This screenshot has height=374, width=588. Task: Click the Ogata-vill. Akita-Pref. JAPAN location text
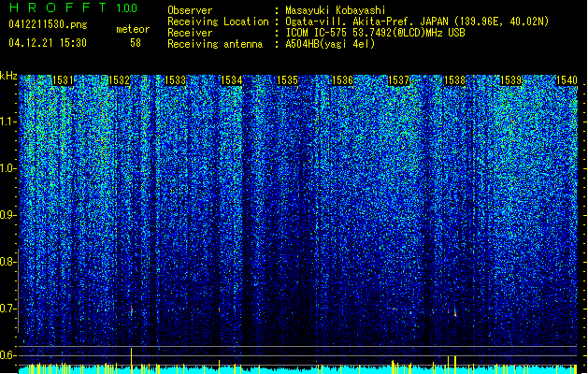click(x=417, y=22)
